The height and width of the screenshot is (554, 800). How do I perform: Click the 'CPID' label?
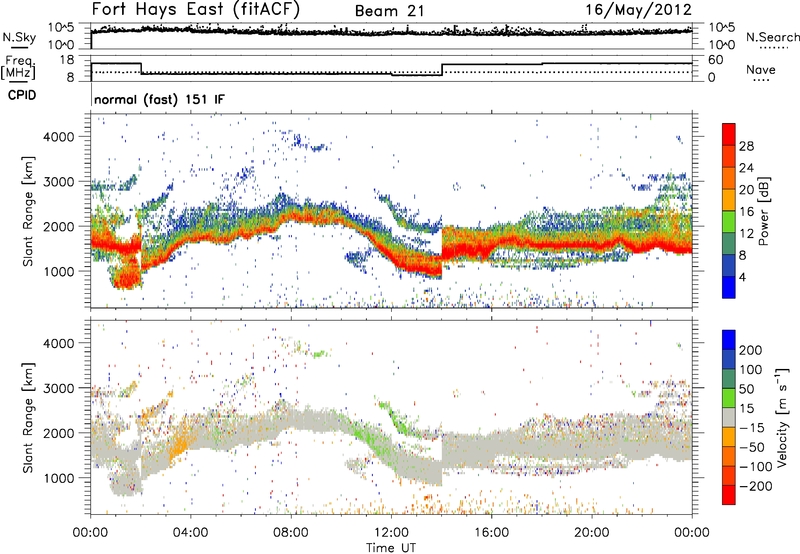click(x=22, y=95)
